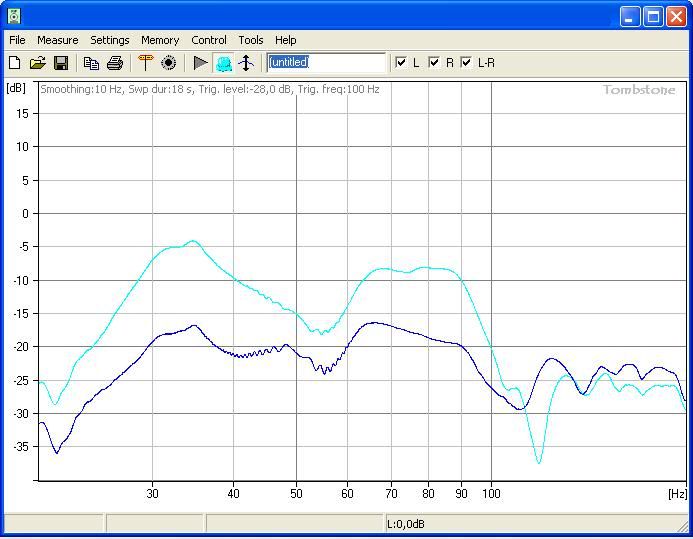693x539 pixels.
Task: Click the Copy icon in toolbar
Action: coord(91,63)
